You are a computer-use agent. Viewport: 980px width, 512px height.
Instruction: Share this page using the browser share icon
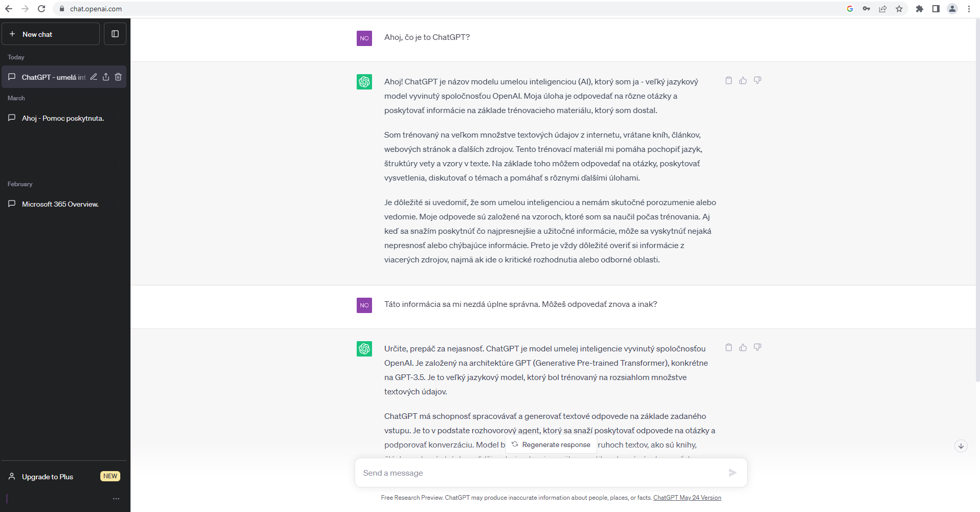tap(883, 9)
